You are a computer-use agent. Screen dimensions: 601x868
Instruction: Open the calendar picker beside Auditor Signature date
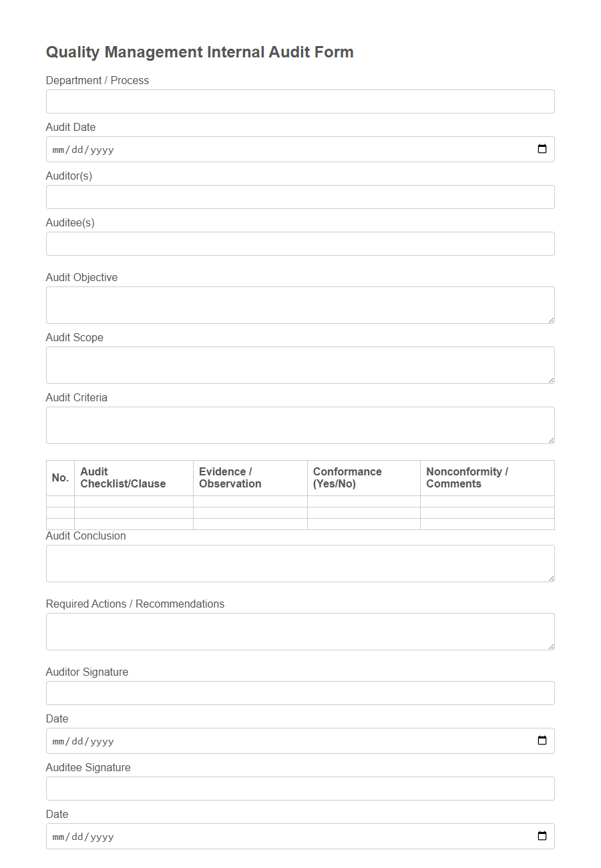(542, 740)
